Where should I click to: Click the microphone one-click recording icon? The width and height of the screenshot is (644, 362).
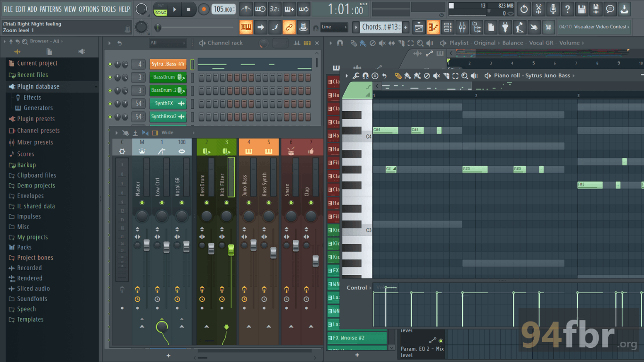click(x=553, y=8)
